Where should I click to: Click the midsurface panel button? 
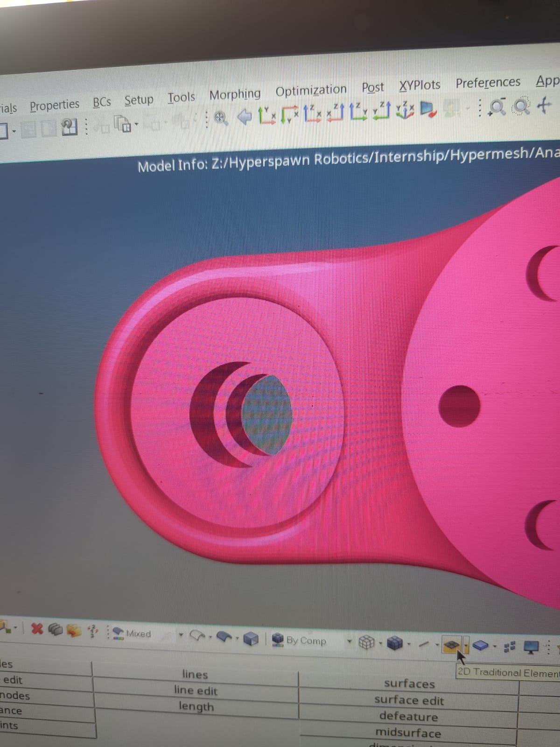tap(408, 733)
